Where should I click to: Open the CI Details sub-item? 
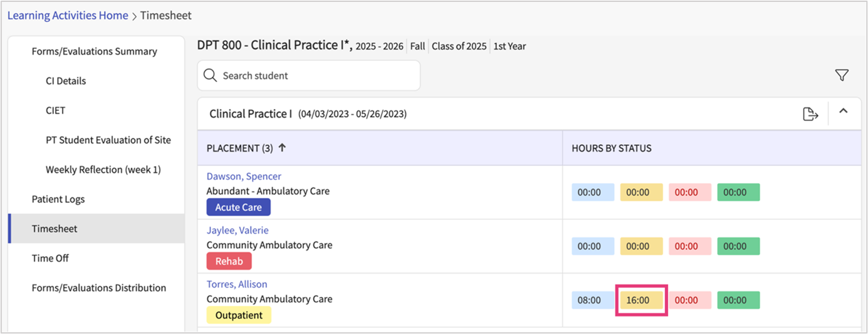[x=66, y=81]
